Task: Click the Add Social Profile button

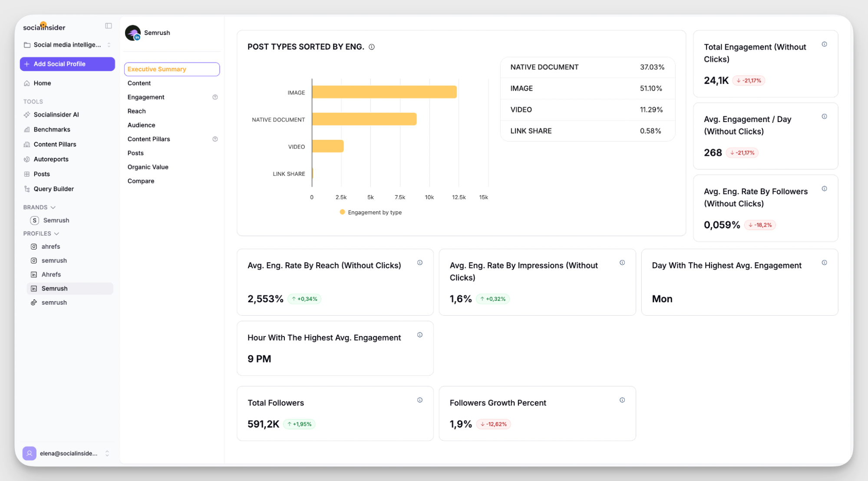Action: pyautogui.click(x=67, y=64)
